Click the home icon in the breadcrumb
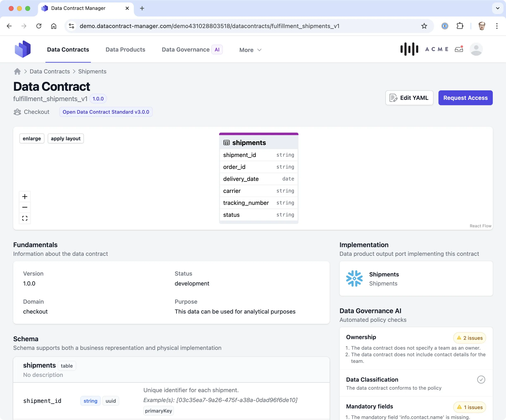 tap(17, 71)
